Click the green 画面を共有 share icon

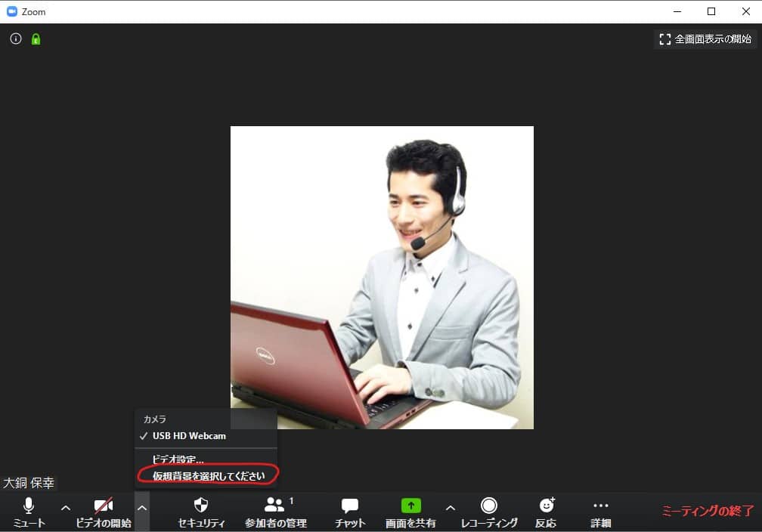[411, 506]
